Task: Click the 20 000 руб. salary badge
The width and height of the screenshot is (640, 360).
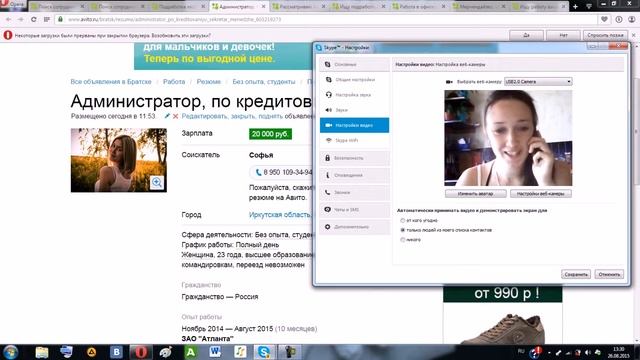Action: point(270,134)
